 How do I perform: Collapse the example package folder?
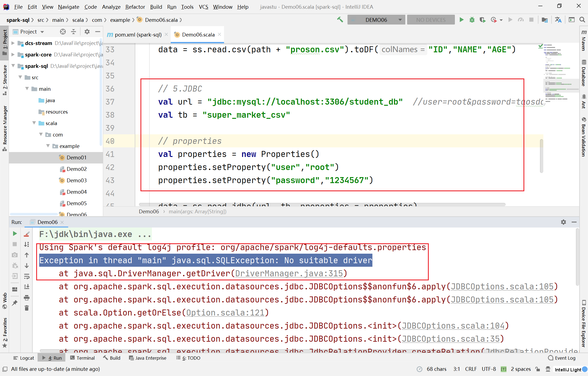[48, 146]
